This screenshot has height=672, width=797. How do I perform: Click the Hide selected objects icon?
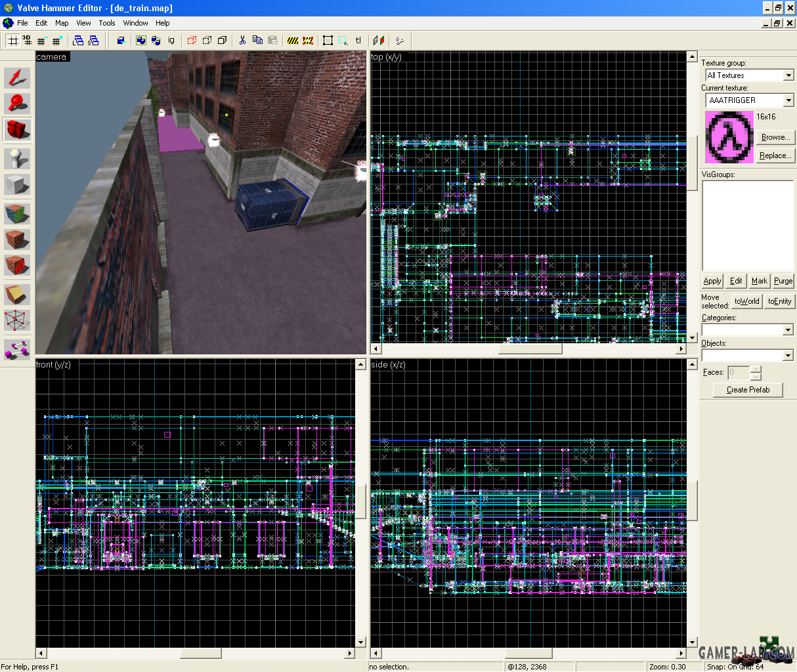coord(192,41)
